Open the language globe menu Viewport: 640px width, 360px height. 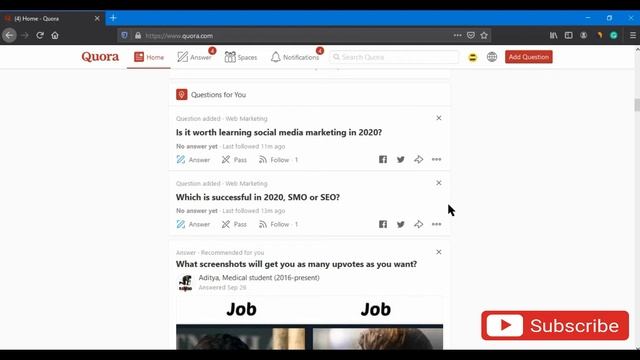tap(492, 57)
